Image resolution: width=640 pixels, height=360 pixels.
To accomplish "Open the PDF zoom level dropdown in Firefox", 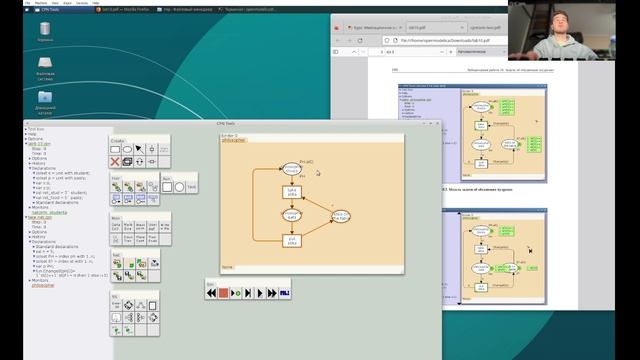I will (x=482, y=52).
